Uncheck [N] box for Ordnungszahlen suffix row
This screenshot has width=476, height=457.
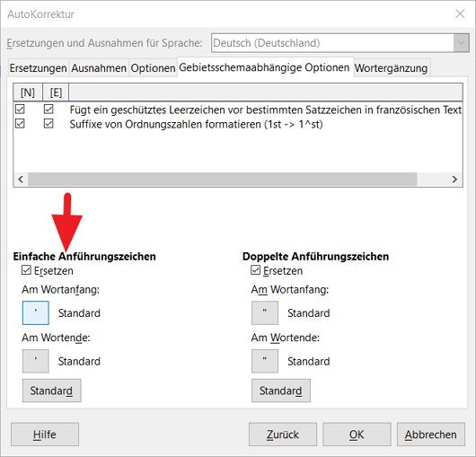pyautogui.click(x=20, y=124)
